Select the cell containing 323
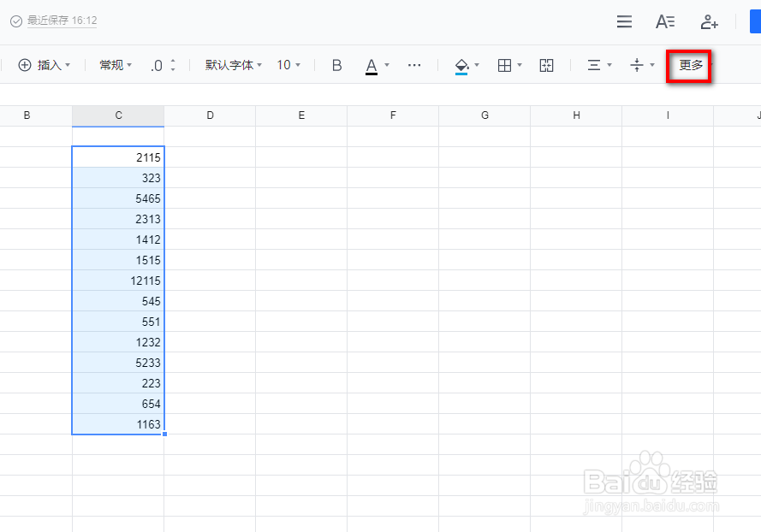Image resolution: width=761 pixels, height=532 pixels. pyautogui.click(x=118, y=178)
